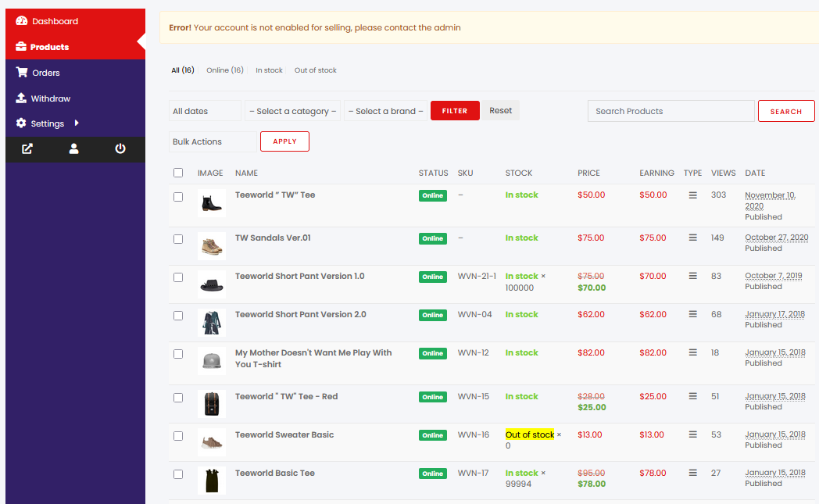Click the Search Products input field
The height and width of the screenshot is (504, 819).
[x=671, y=111]
